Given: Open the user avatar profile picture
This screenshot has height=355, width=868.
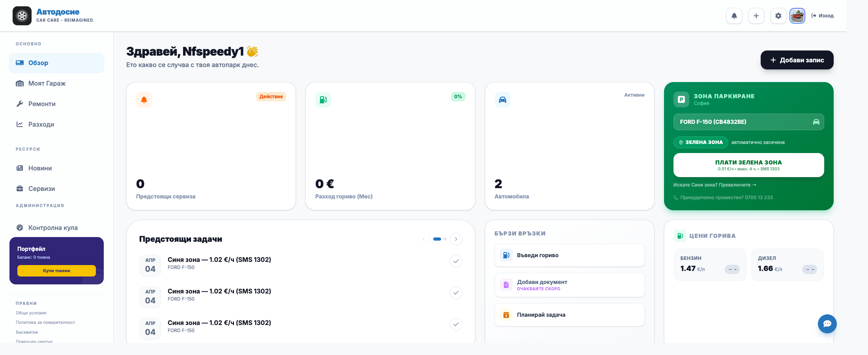Looking at the screenshot, I should (797, 16).
